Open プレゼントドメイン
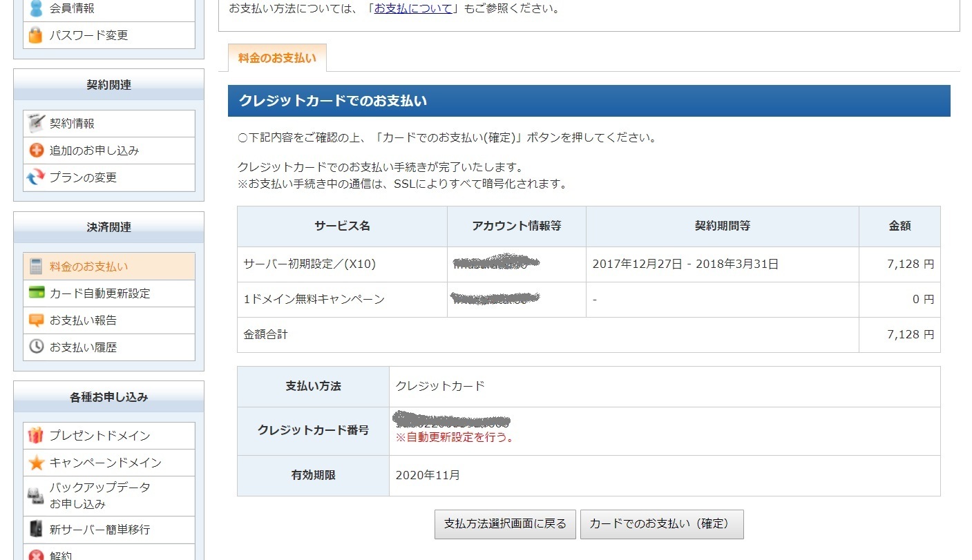Image resolution: width=972 pixels, height=560 pixels. click(x=109, y=436)
